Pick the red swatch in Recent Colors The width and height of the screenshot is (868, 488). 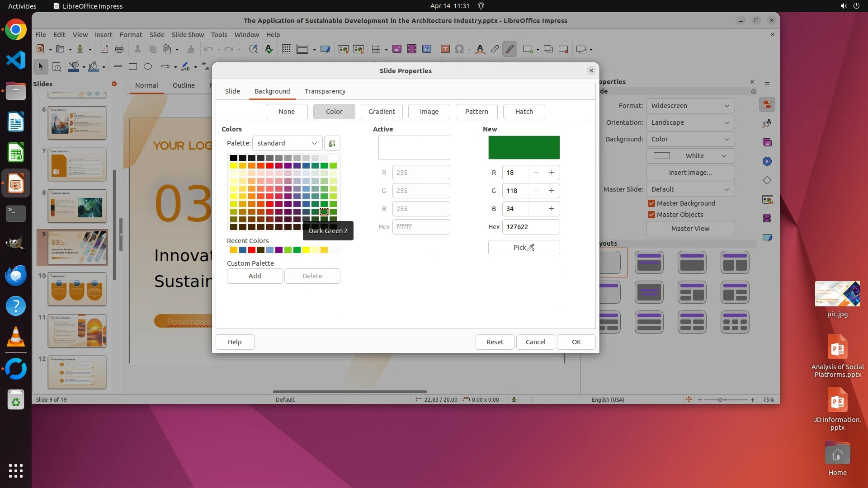point(252,250)
